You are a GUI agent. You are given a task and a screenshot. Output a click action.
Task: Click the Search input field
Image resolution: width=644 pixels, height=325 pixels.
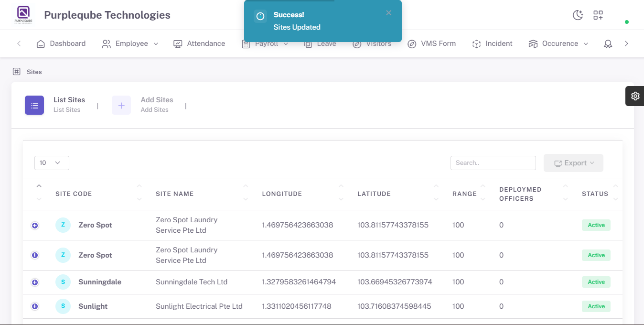click(x=493, y=163)
